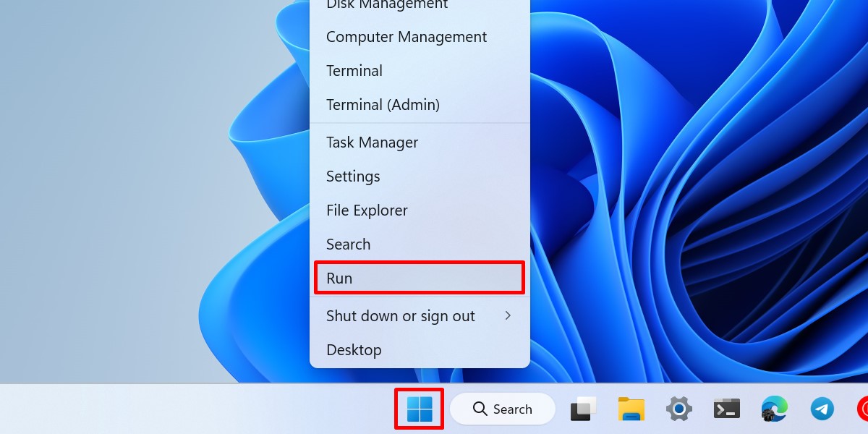This screenshot has width=868, height=434.
Task: Open Microsoft Edge browser
Action: coord(774,409)
